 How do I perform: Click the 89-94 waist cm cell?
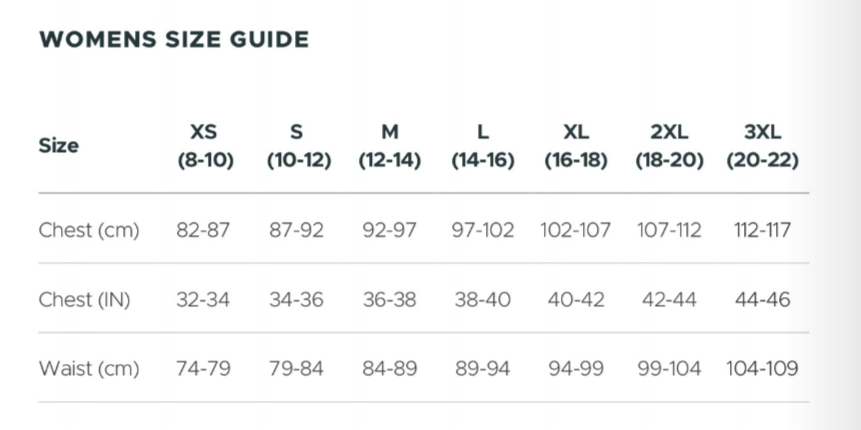pos(482,368)
